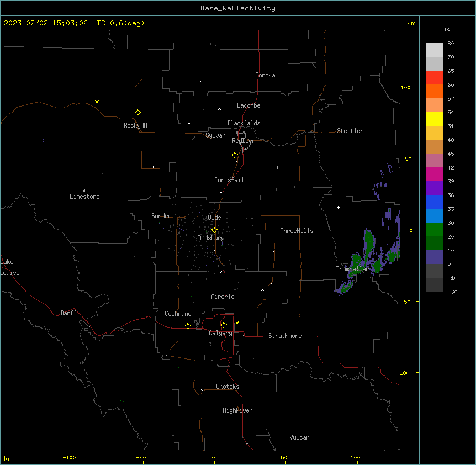
Task: Click the -100 tick label on the horizontal axis
Action: [69, 457]
